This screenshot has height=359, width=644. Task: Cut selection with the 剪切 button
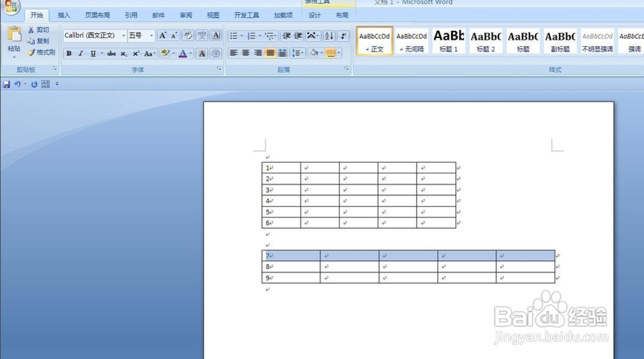pyautogui.click(x=39, y=30)
